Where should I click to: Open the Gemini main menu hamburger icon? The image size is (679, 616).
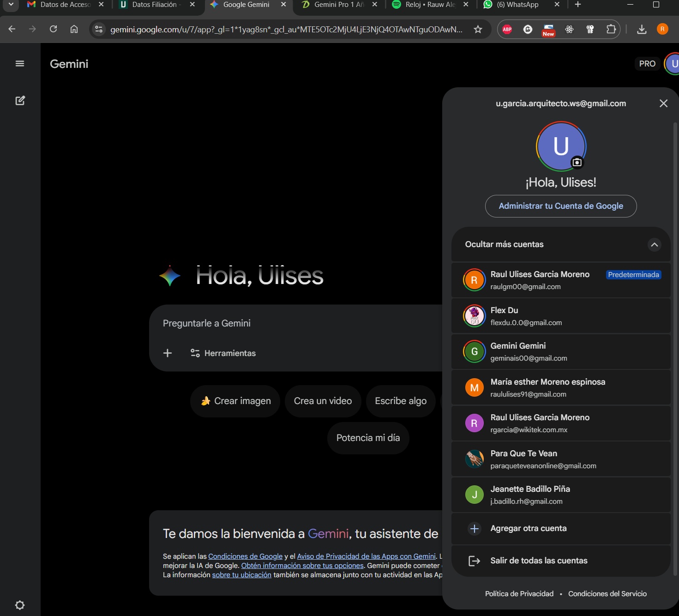(x=20, y=64)
